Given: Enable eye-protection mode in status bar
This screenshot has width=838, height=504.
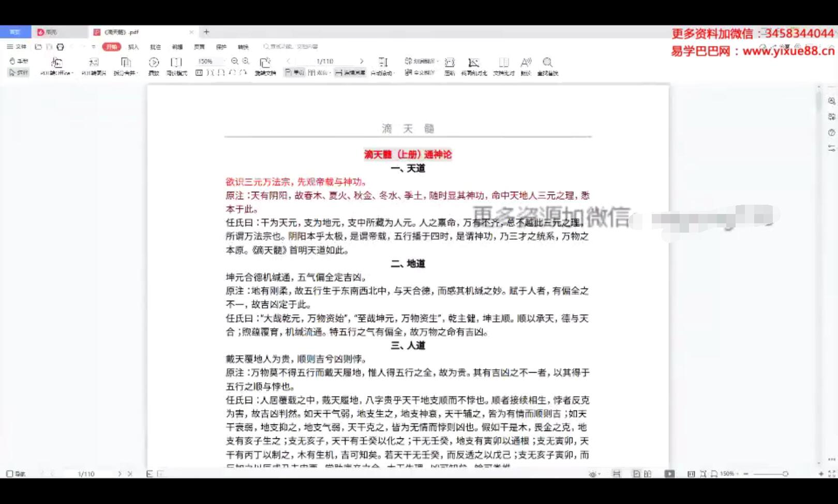Looking at the screenshot, I should tap(593, 473).
